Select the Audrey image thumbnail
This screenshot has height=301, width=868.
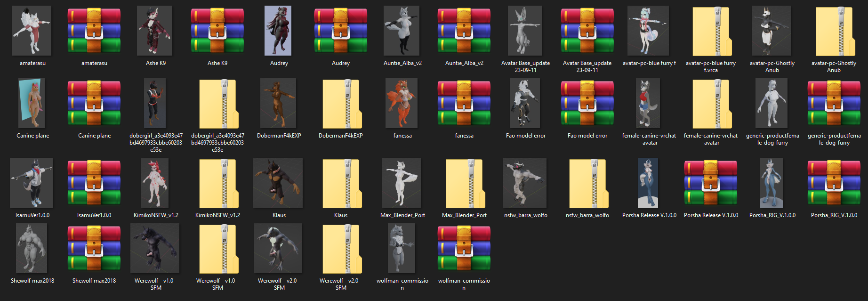click(x=278, y=31)
